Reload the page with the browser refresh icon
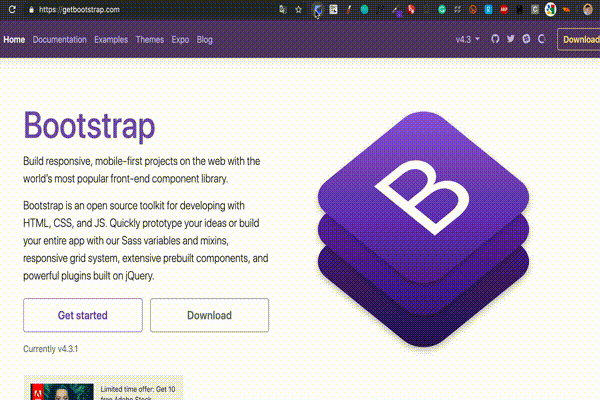The width and height of the screenshot is (600, 400). [12, 9]
